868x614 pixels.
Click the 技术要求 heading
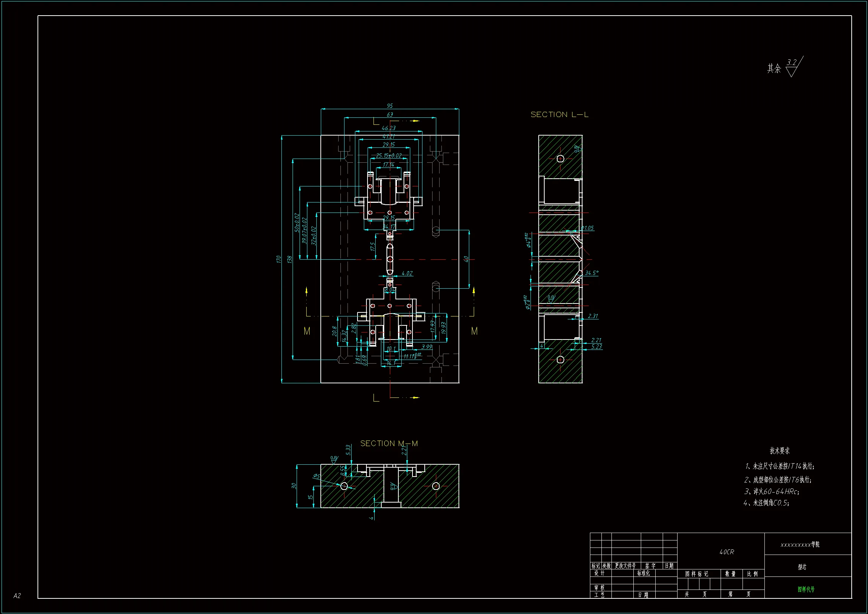[780, 451]
